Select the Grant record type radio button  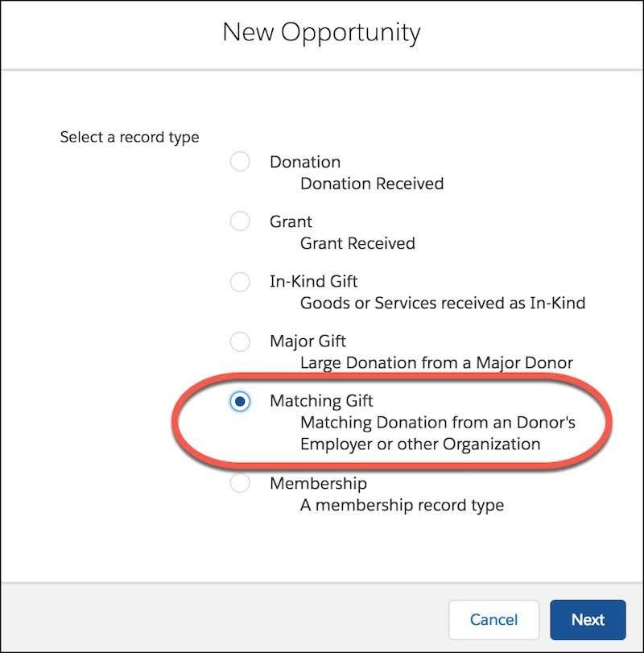tap(240, 221)
